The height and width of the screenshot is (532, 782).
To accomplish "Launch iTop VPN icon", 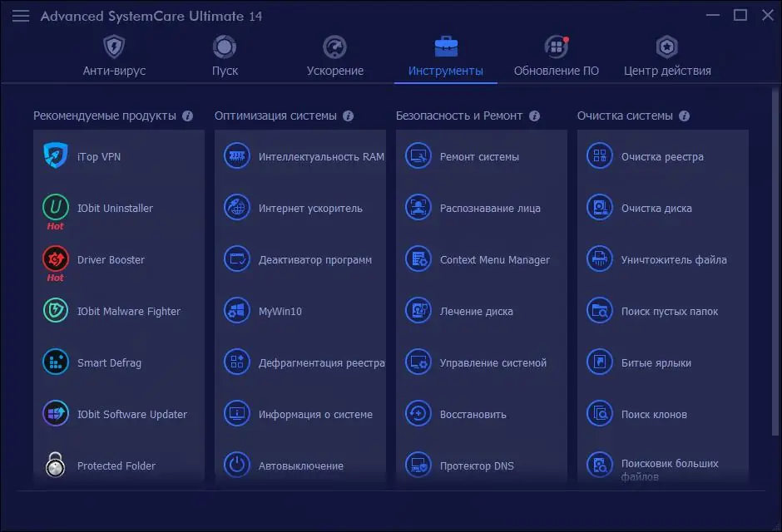I will coord(56,155).
